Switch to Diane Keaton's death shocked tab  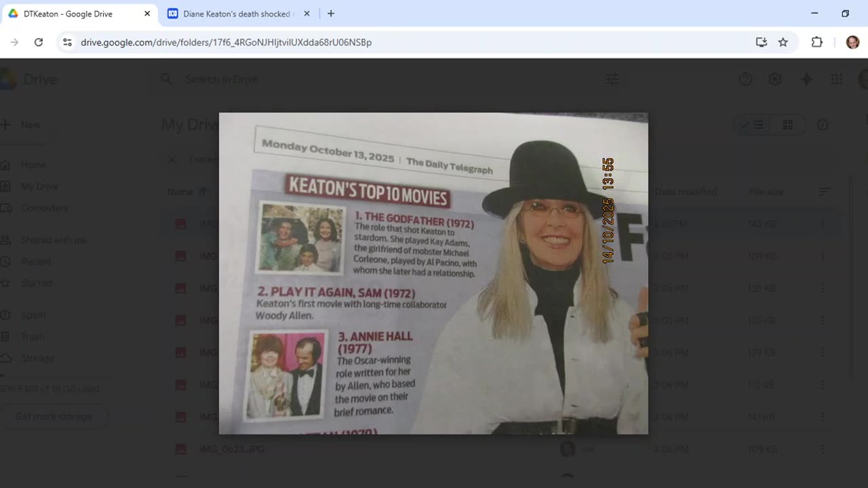[238, 14]
